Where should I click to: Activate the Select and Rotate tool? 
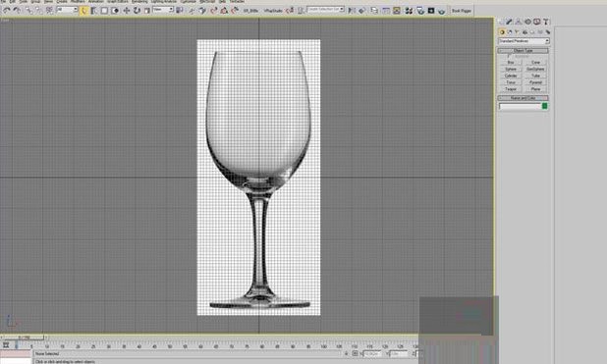(138, 11)
